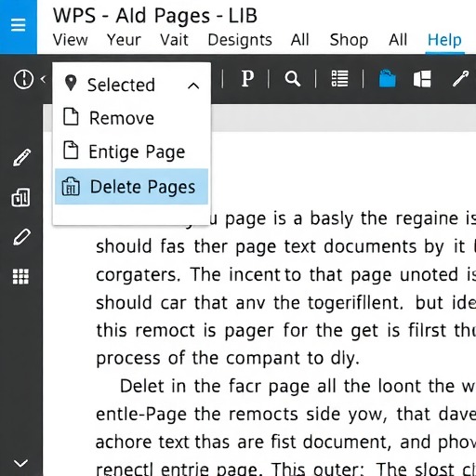Select the blue folder icon
This screenshot has width=476, height=476.
coord(388,78)
